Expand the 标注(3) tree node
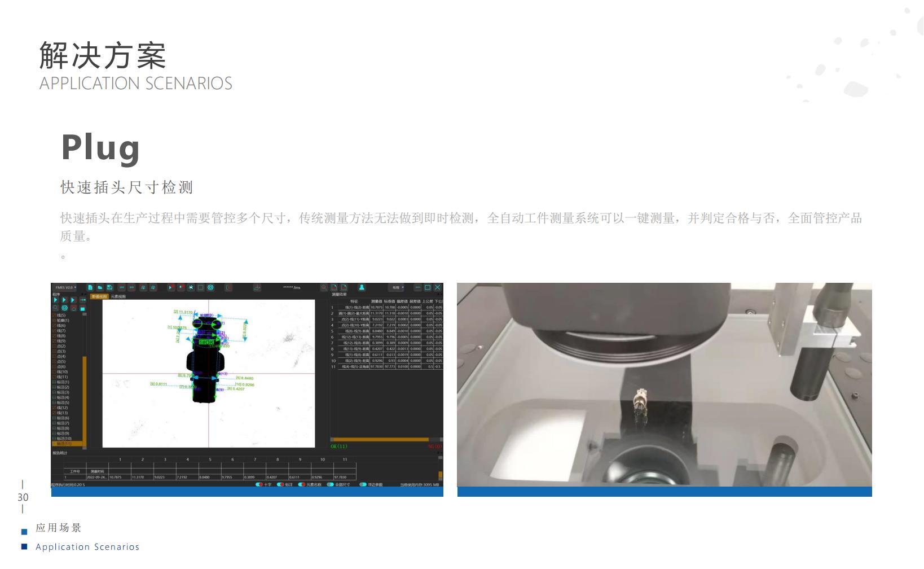The width and height of the screenshot is (924, 569). 55,392
